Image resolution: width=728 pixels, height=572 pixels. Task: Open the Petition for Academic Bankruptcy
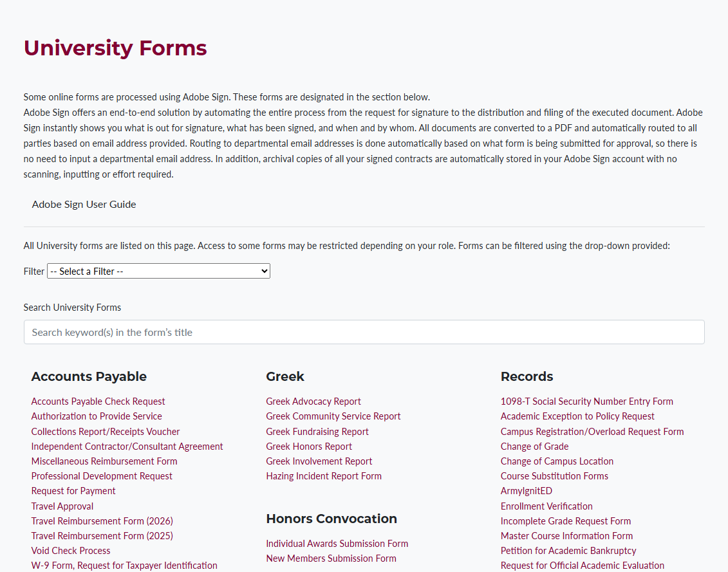[568, 550]
